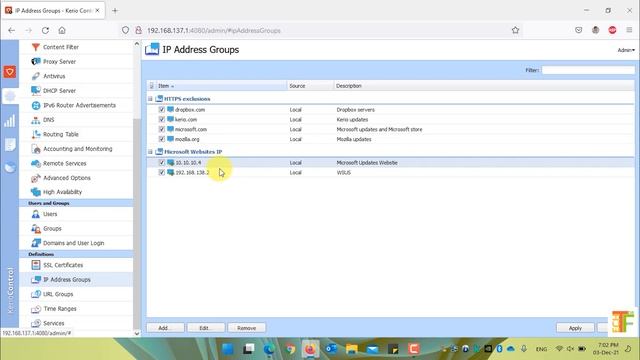Toggle 10.10.10.4 checkbox
Viewport: 640px width, 360px height.
click(x=162, y=162)
